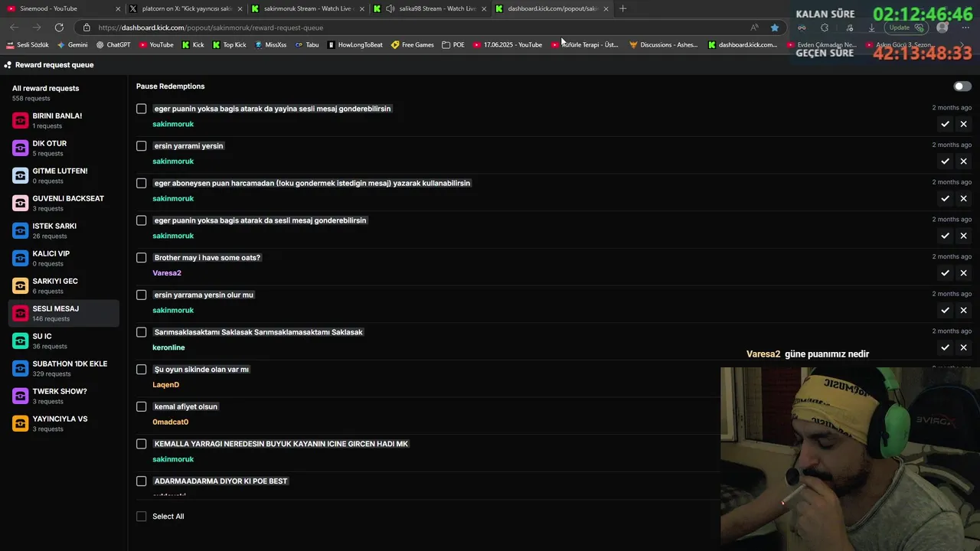Click the YAYINCIYLA VS reward icon

click(20, 423)
